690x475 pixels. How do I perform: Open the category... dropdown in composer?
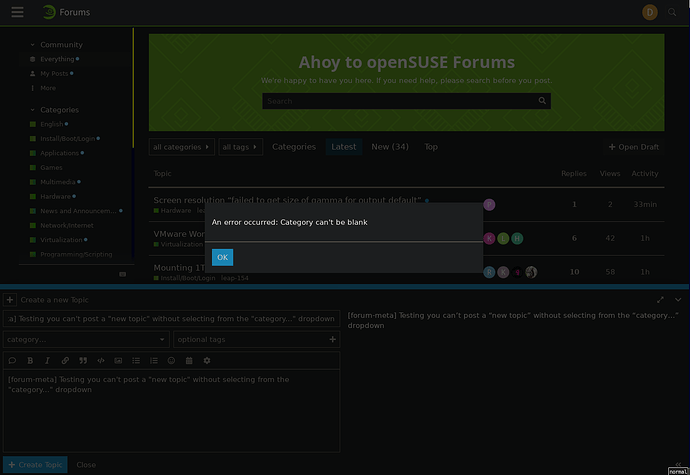86,339
